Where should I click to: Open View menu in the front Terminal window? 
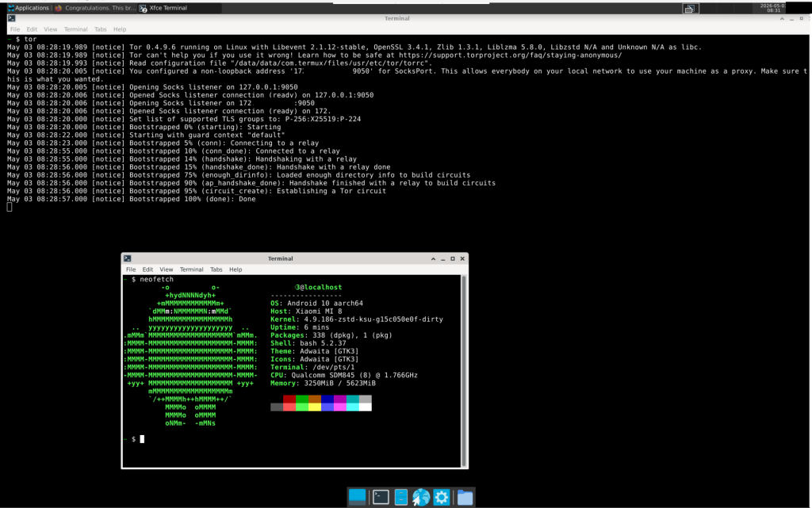tap(167, 269)
